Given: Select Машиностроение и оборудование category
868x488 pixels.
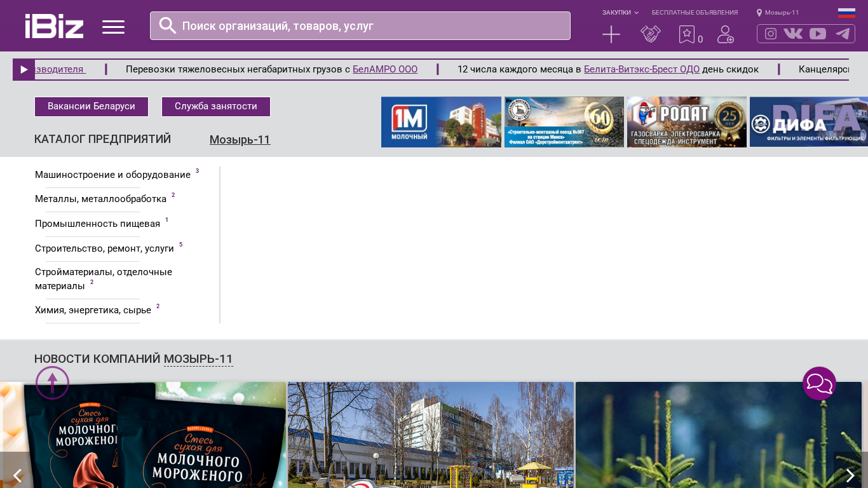Looking at the screenshot, I should (x=112, y=175).
